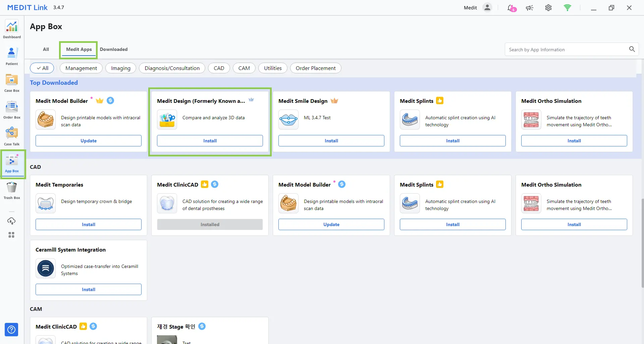Open the Case Box sidebar icon
The width and height of the screenshot is (644, 344).
12,83
